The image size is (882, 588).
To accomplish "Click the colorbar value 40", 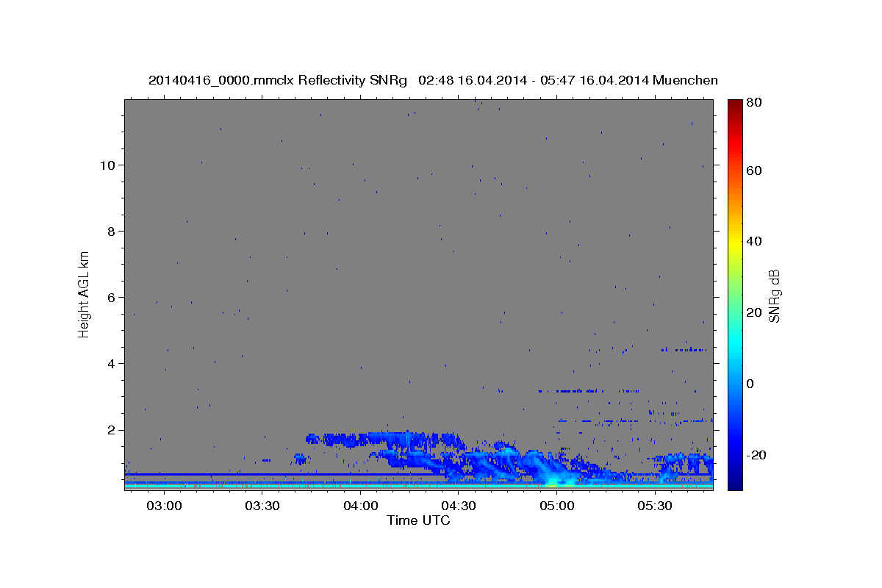I will [753, 241].
